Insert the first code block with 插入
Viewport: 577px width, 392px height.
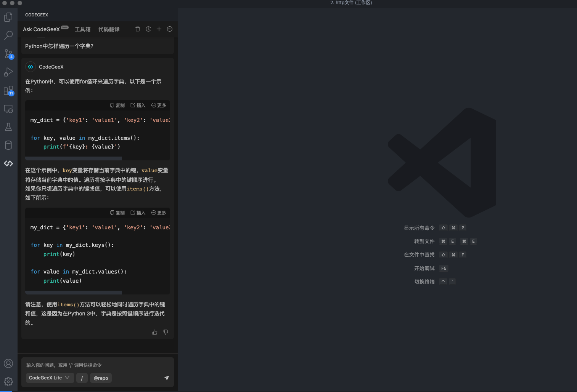138,105
